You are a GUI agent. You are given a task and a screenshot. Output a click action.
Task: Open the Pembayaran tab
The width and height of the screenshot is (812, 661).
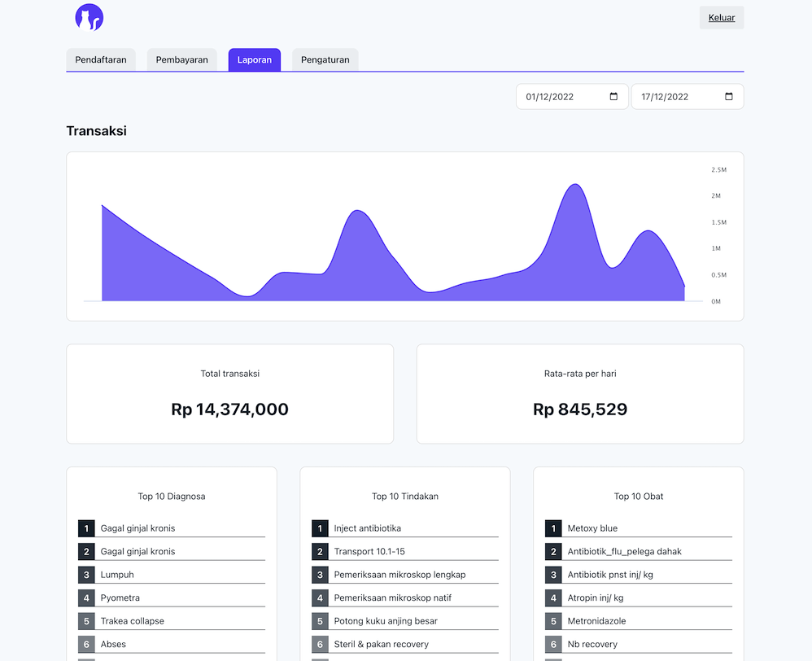181,60
